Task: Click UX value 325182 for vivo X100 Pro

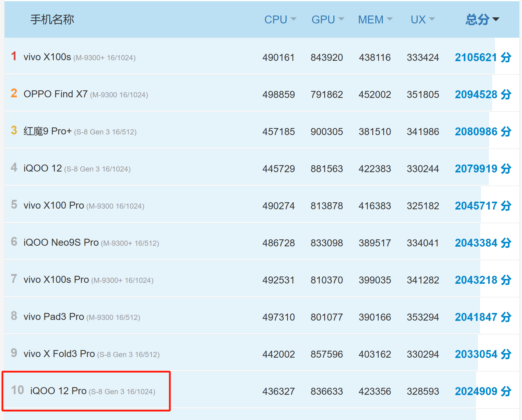Action: pyautogui.click(x=423, y=206)
